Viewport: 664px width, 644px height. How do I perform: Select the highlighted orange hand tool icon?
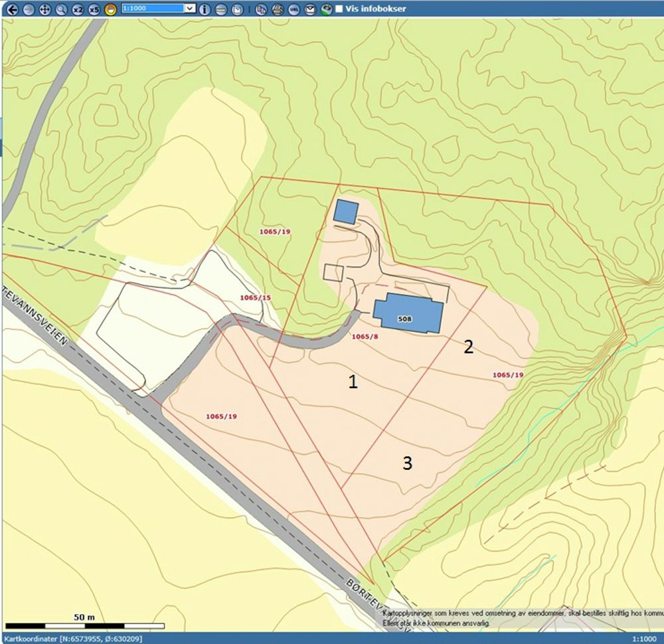tap(110, 9)
